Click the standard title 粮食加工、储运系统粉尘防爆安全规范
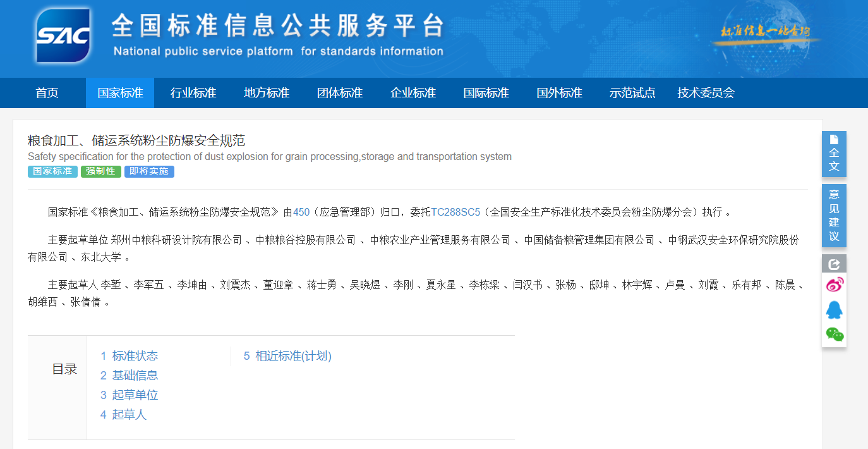 pyautogui.click(x=136, y=140)
